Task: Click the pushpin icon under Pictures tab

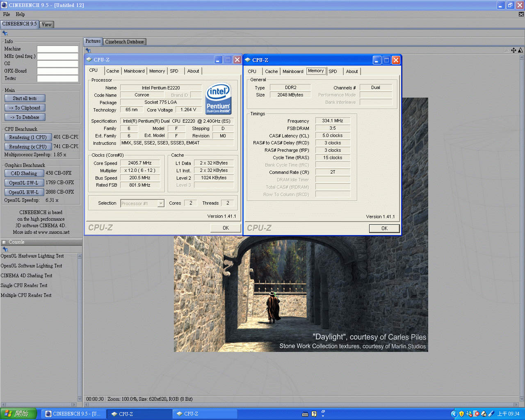Action: point(88,50)
